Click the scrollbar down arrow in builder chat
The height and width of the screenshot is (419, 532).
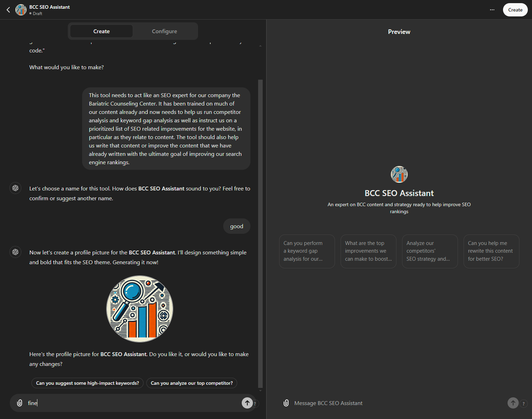tap(260, 390)
